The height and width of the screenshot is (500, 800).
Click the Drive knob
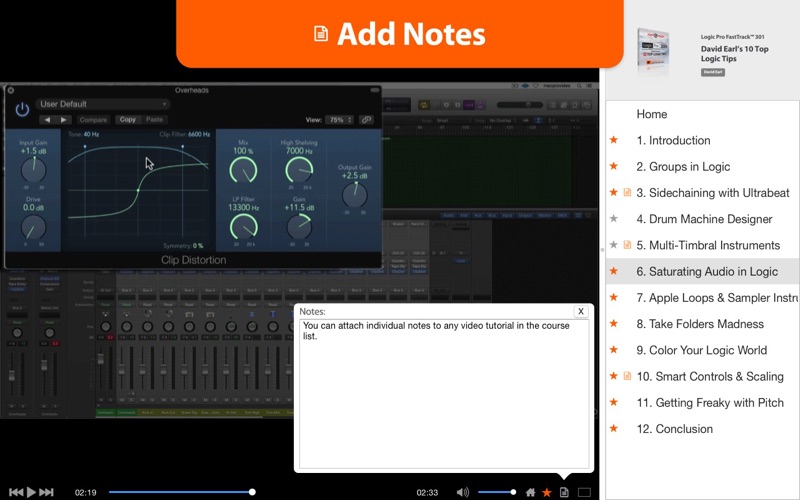[33, 227]
